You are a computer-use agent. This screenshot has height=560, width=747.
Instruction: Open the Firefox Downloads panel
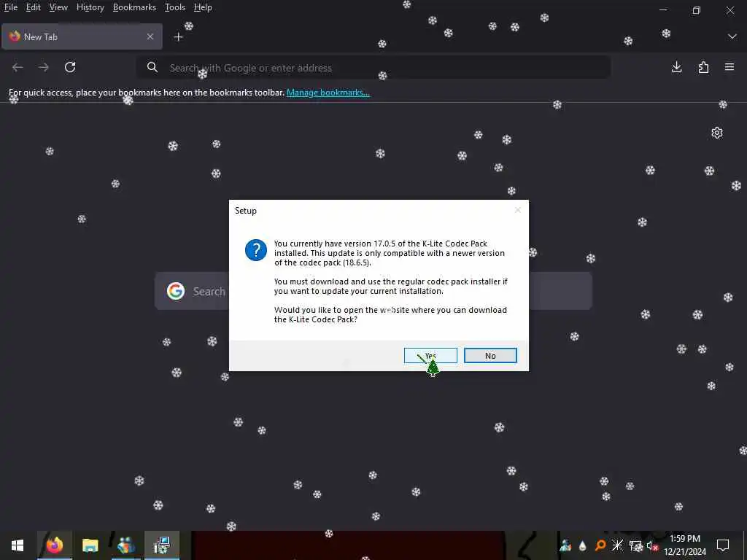tap(676, 67)
